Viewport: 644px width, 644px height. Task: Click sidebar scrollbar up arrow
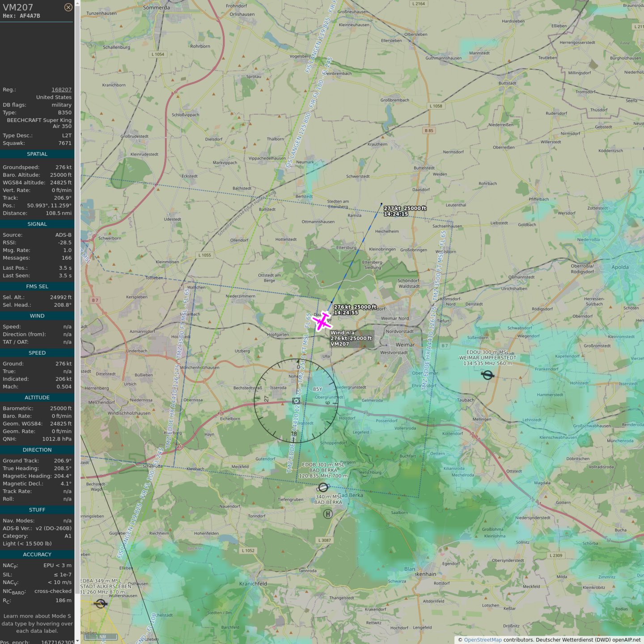(x=77, y=3)
